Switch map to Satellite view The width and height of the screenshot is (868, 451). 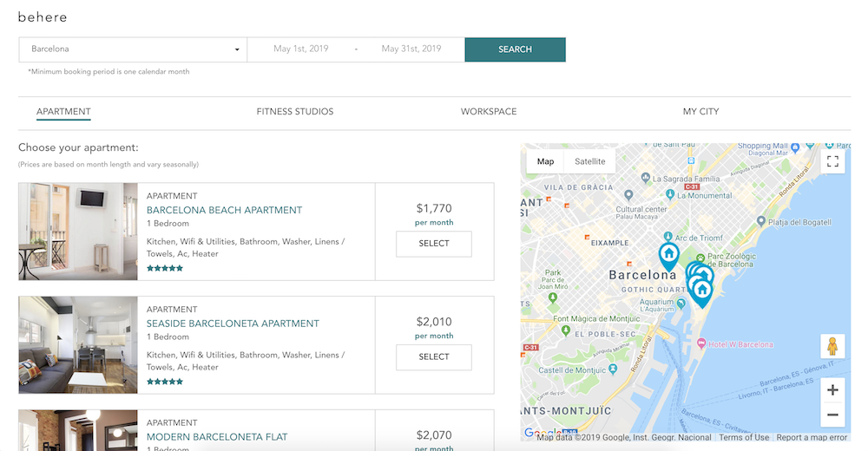tap(590, 161)
